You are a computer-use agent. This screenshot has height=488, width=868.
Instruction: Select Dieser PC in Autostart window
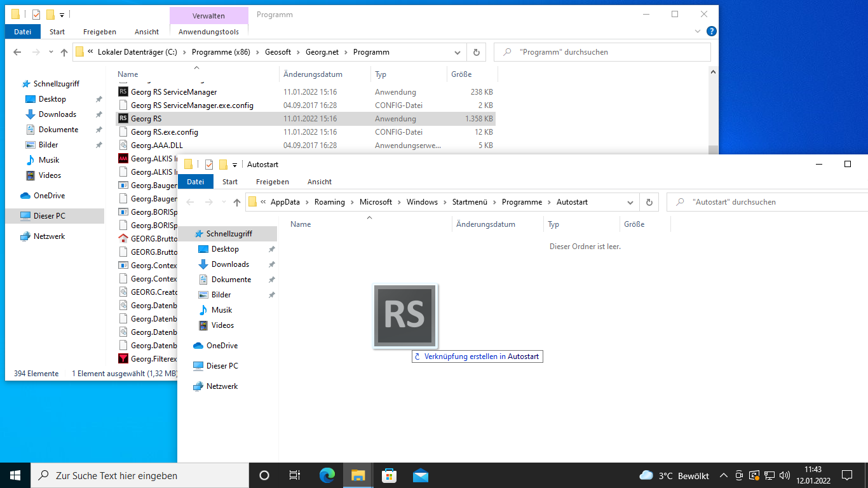[x=222, y=366]
